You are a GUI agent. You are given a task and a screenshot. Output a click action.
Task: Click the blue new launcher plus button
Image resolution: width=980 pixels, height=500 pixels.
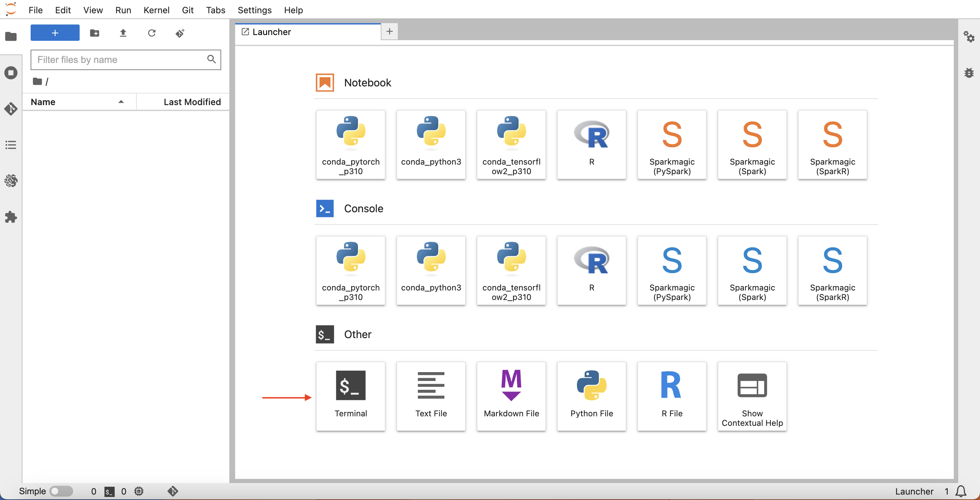[x=55, y=33]
